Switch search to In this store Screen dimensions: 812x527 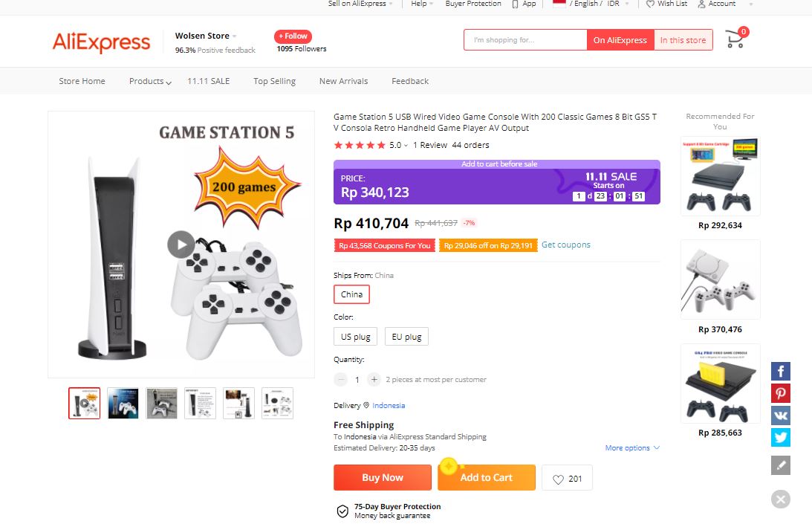coord(683,39)
